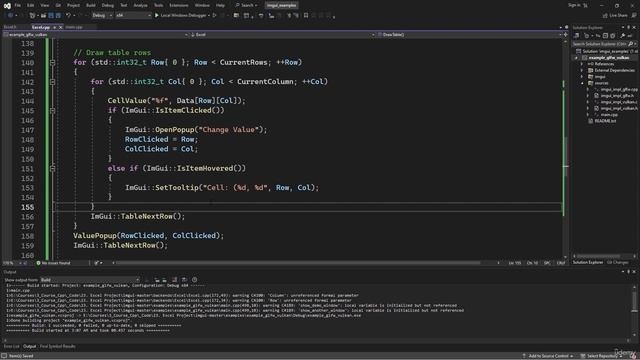The width and height of the screenshot is (640, 360).
Task: Collapse the else if block at line 151
Action: point(53,168)
